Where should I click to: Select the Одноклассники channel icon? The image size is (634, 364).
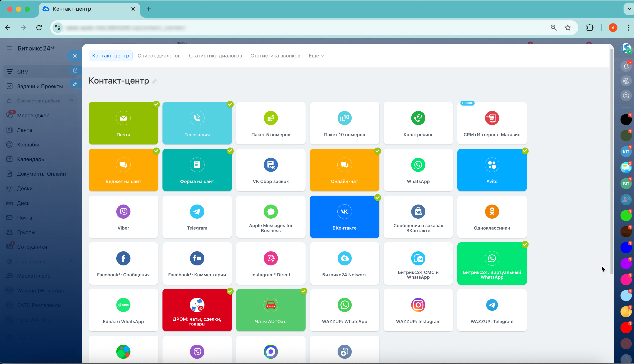tap(492, 211)
